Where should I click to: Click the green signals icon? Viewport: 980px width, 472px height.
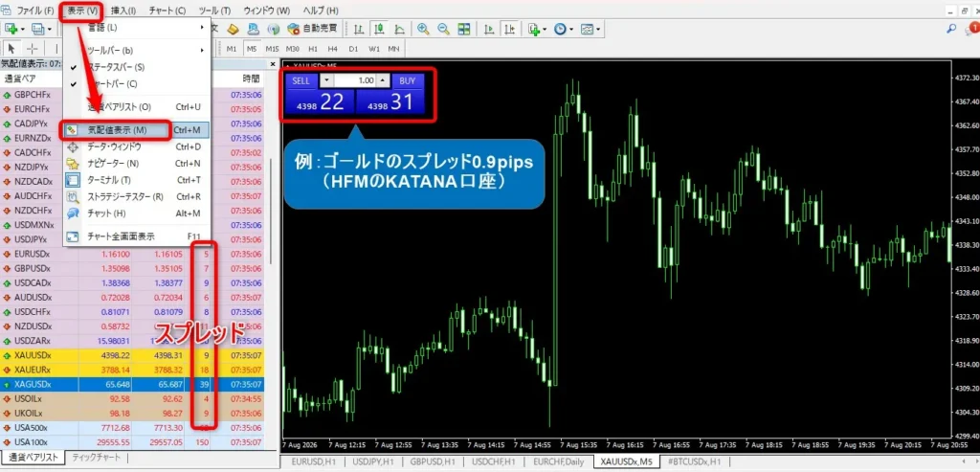pyautogui.click(x=273, y=29)
